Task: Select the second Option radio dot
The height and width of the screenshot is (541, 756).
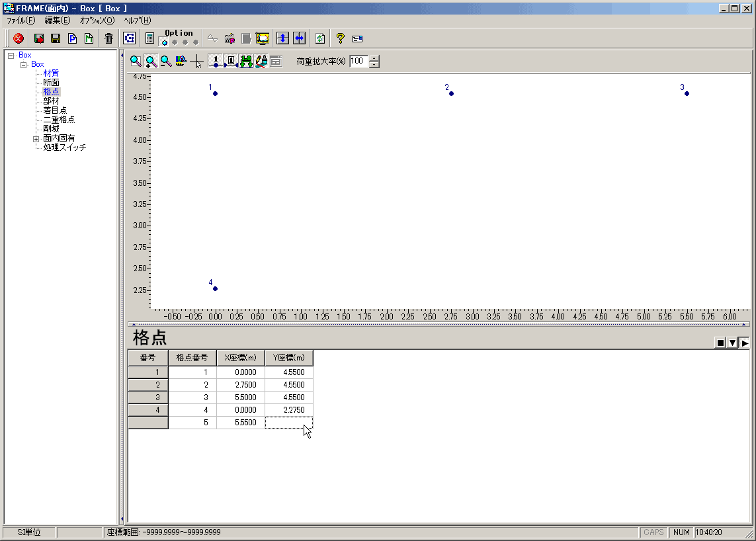Action: [175, 42]
